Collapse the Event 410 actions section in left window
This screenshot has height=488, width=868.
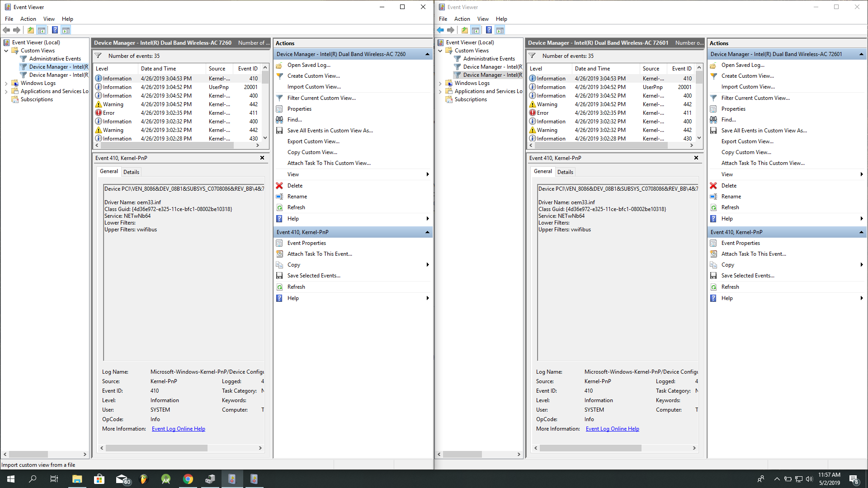(427, 232)
